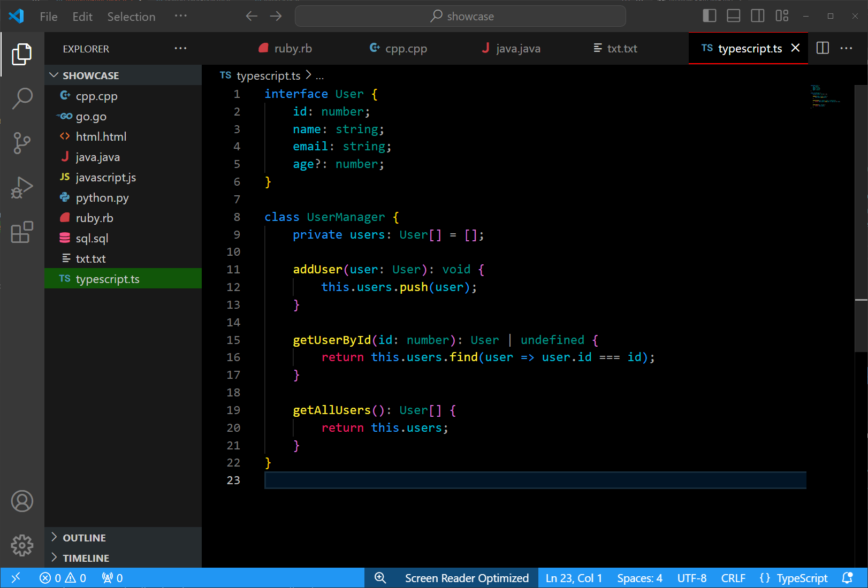Open remote window indicator in status bar

16,578
